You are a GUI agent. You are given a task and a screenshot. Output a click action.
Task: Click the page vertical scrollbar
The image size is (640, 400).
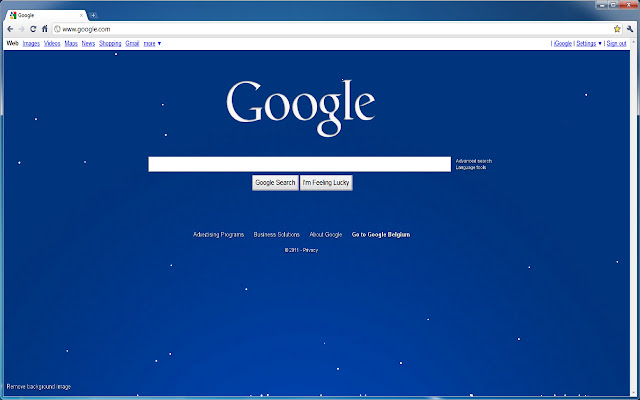633,218
